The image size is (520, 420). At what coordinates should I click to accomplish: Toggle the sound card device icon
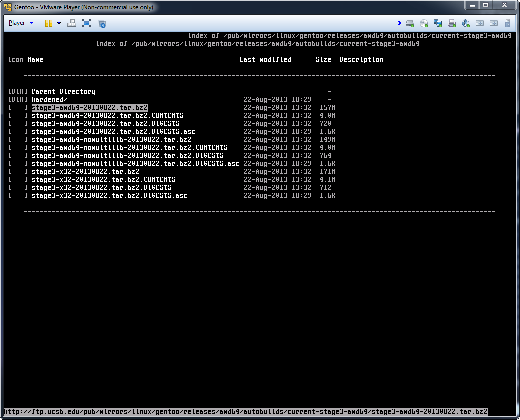click(465, 23)
